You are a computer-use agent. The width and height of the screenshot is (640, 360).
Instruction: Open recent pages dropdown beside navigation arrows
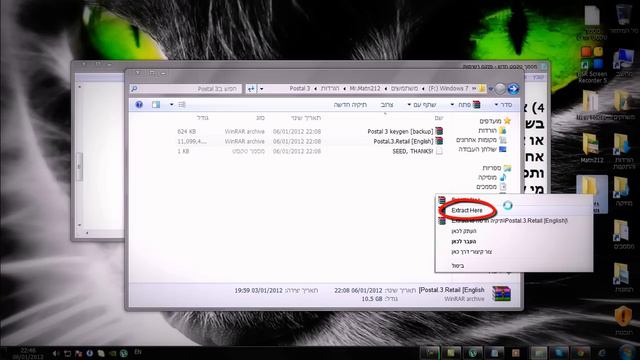(x=491, y=89)
